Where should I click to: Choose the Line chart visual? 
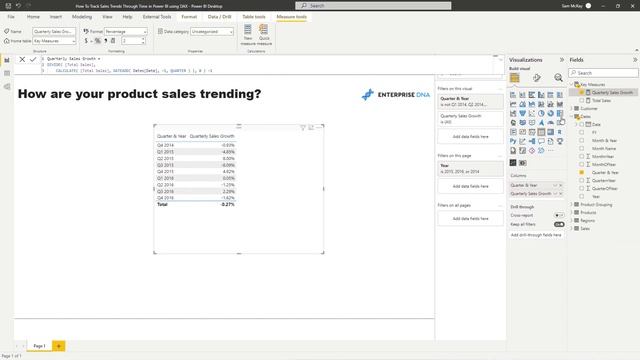pyautogui.click(x=513, y=104)
